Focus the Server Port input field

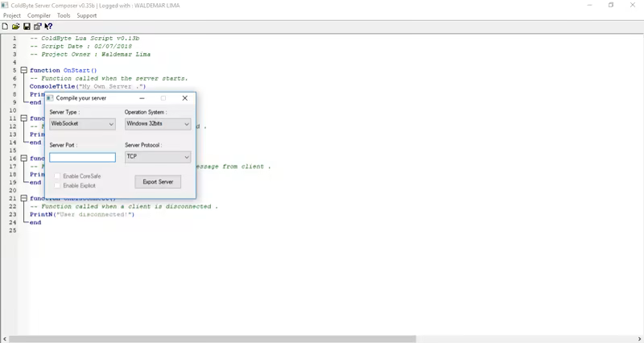click(82, 158)
